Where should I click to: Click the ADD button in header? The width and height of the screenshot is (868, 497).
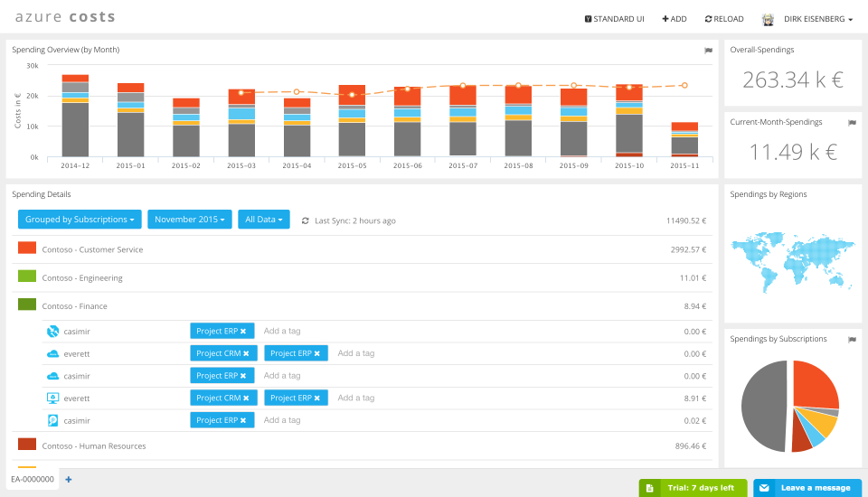pyautogui.click(x=675, y=19)
